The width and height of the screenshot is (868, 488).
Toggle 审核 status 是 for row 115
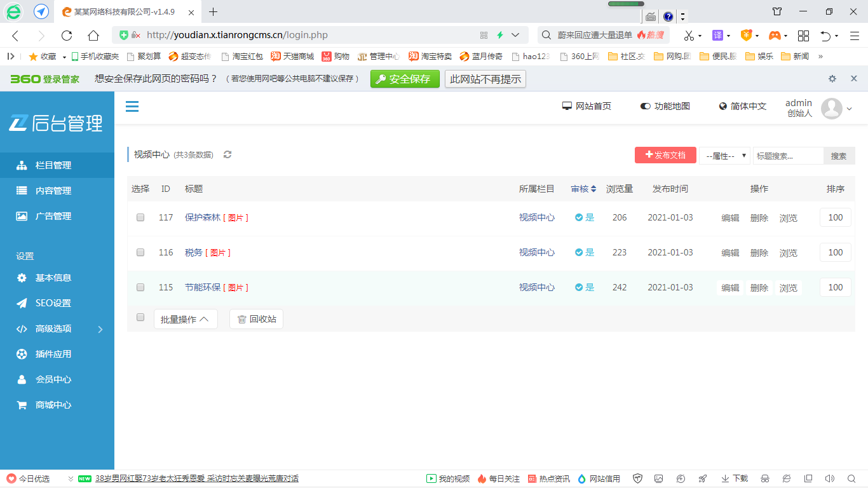point(585,287)
